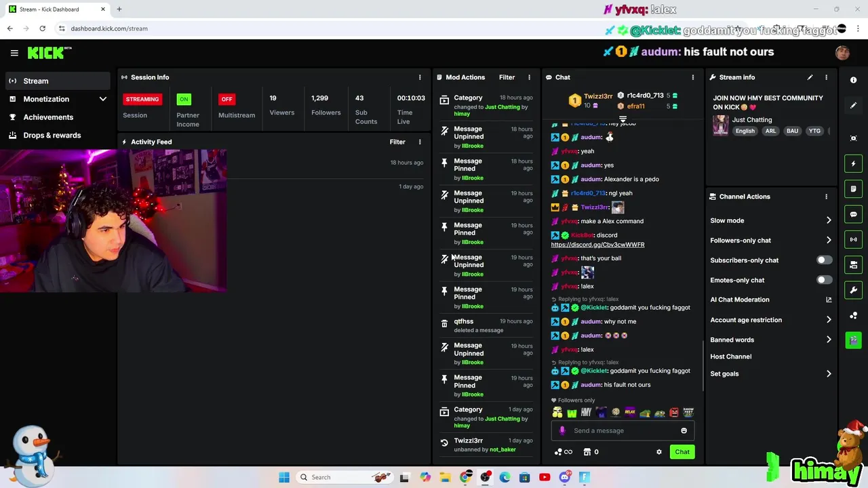Click the green Chat send button
The height and width of the screenshot is (488, 868).
[x=682, y=452]
